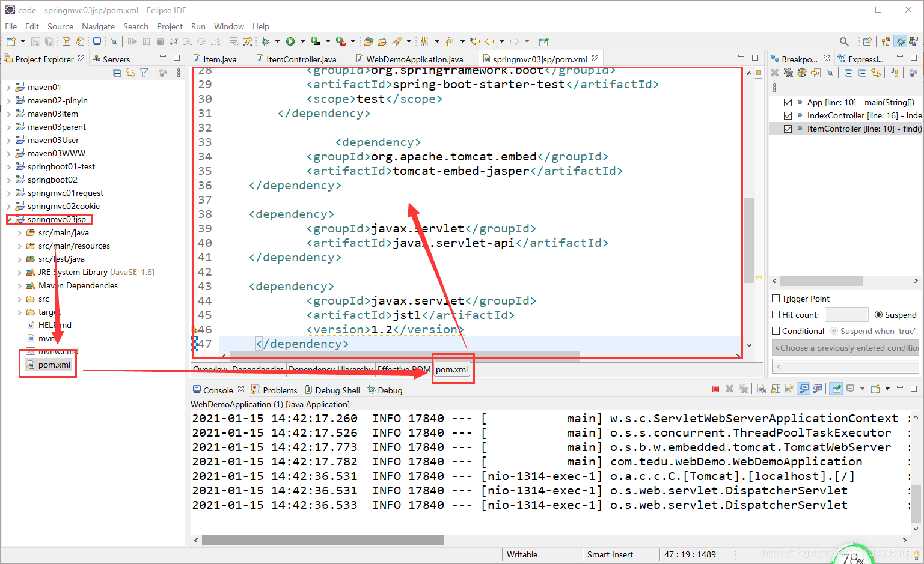
Task: Toggle the App main(String[]) breakpoint checkbox
Action: click(x=788, y=102)
